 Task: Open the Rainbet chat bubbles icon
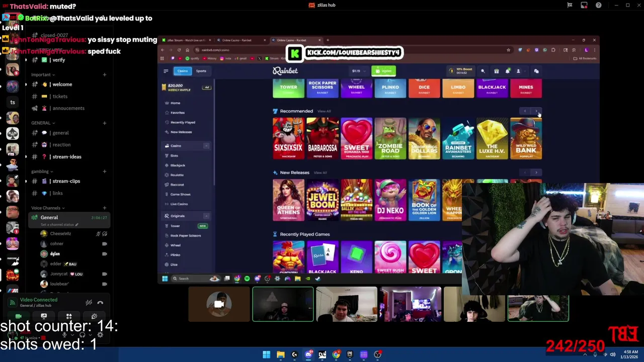(x=536, y=71)
